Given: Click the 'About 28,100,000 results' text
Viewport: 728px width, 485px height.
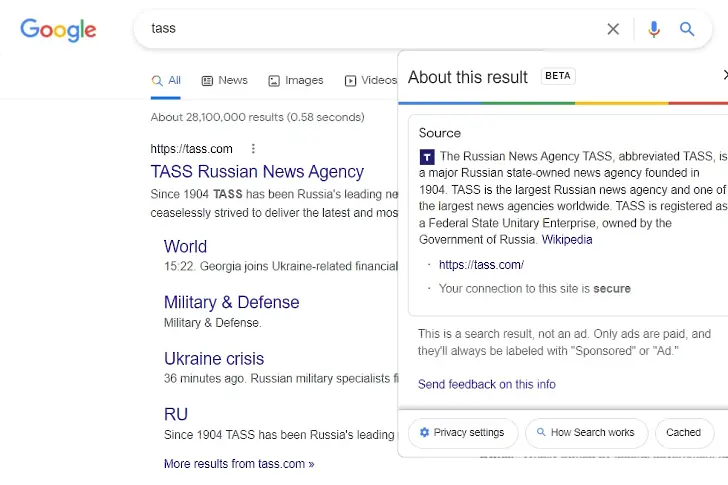Looking at the screenshot, I should click(258, 117).
